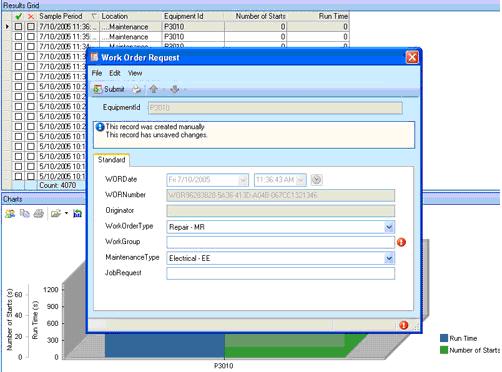This screenshot has width=502, height=372.
Task: Click the people icon in the Charts toolbar
Action: [10, 213]
